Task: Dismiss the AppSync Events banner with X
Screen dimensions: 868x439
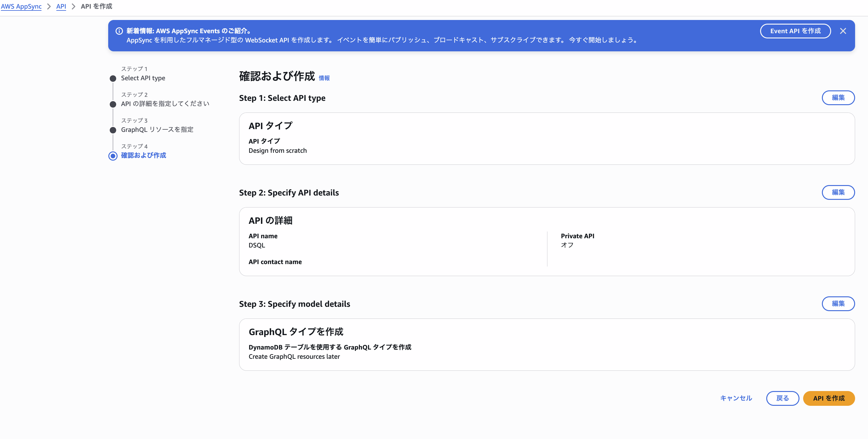Action: pos(843,31)
